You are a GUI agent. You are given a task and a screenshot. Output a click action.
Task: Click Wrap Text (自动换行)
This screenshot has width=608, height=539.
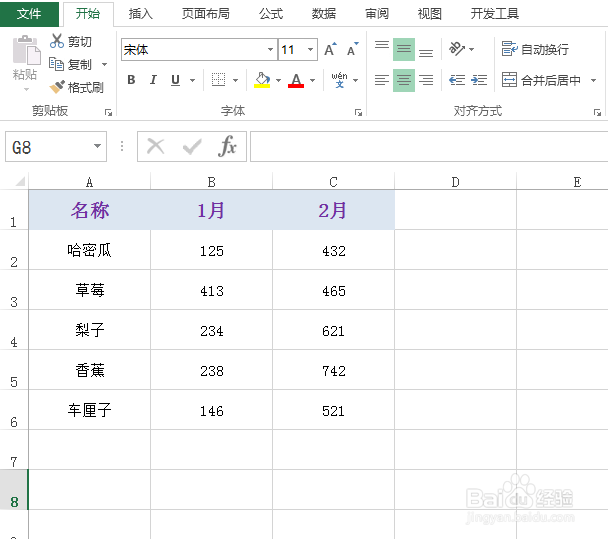point(535,49)
